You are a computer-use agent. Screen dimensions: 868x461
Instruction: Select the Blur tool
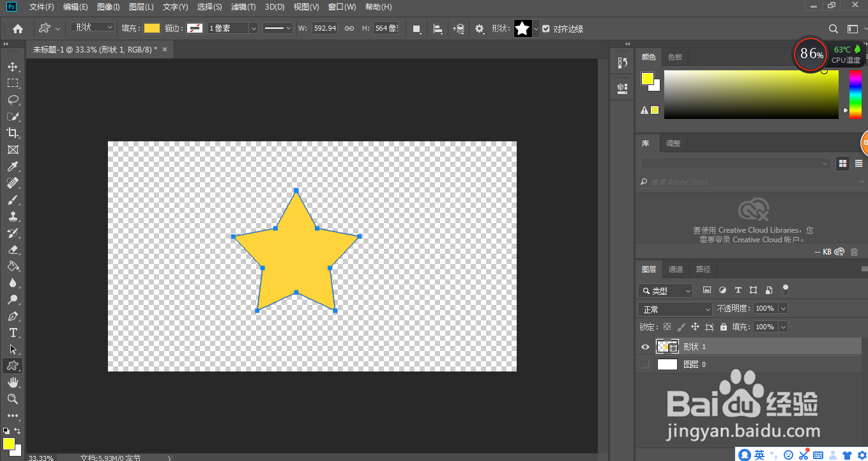[13, 283]
